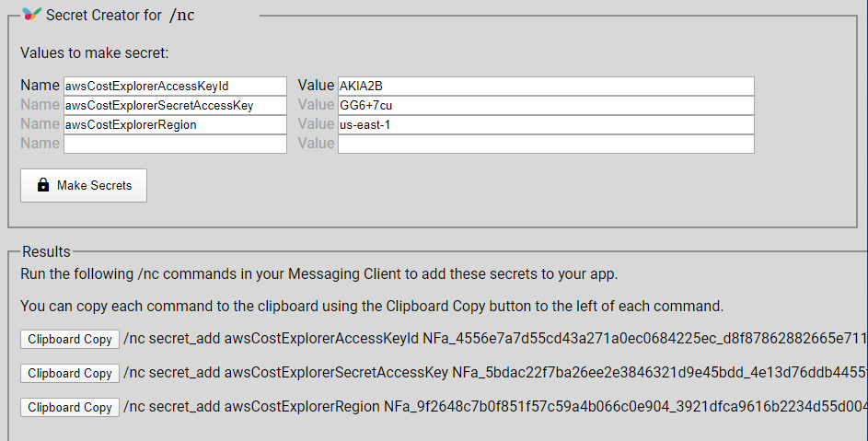Select the us-east-1 value field
868x441 pixels.
546,124
